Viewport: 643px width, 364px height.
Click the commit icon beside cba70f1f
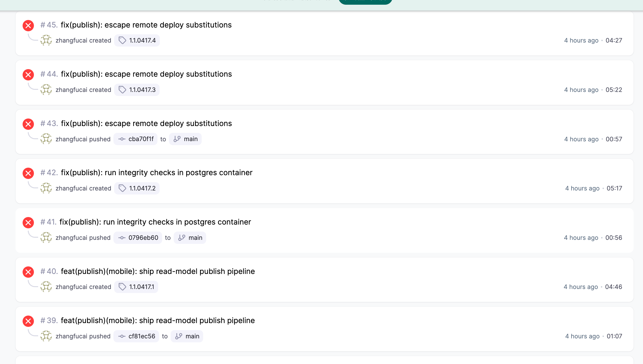click(122, 139)
